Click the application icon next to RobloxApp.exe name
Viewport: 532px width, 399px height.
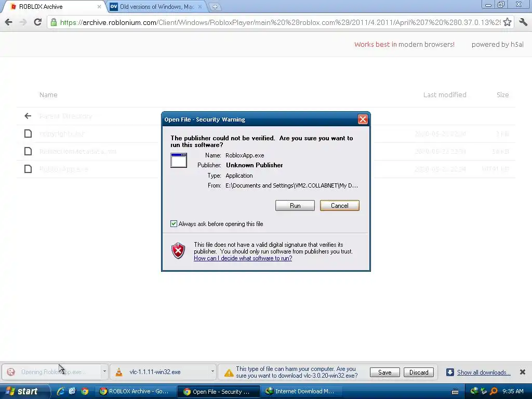click(x=179, y=160)
